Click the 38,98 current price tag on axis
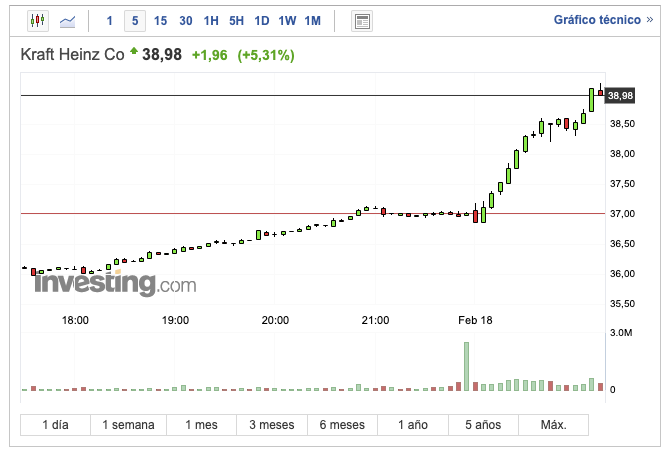 click(x=620, y=95)
